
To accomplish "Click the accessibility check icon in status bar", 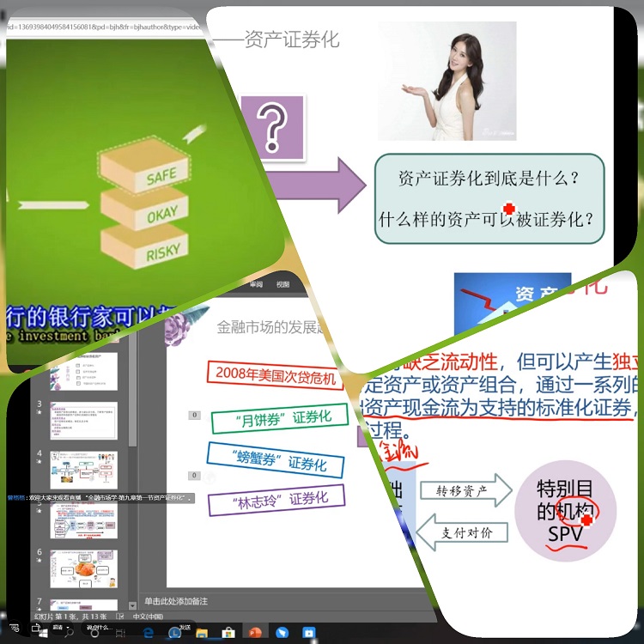I will point(120,617).
